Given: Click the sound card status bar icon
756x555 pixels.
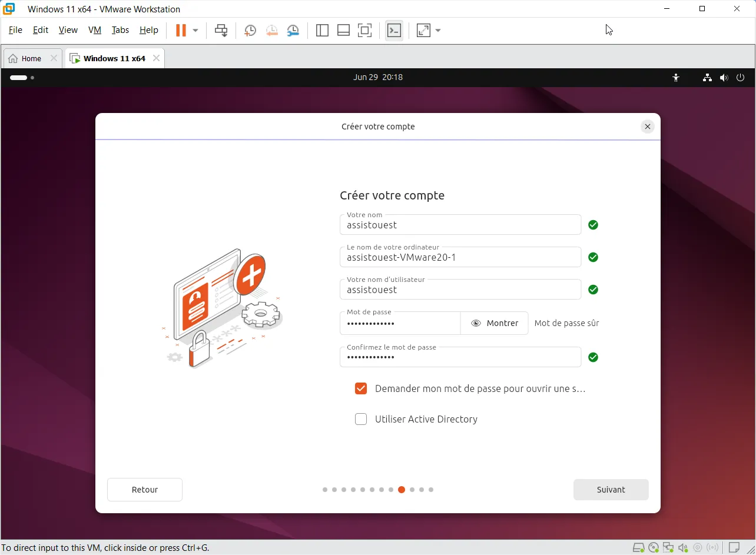Looking at the screenshot, I should (x=683, y=548).
